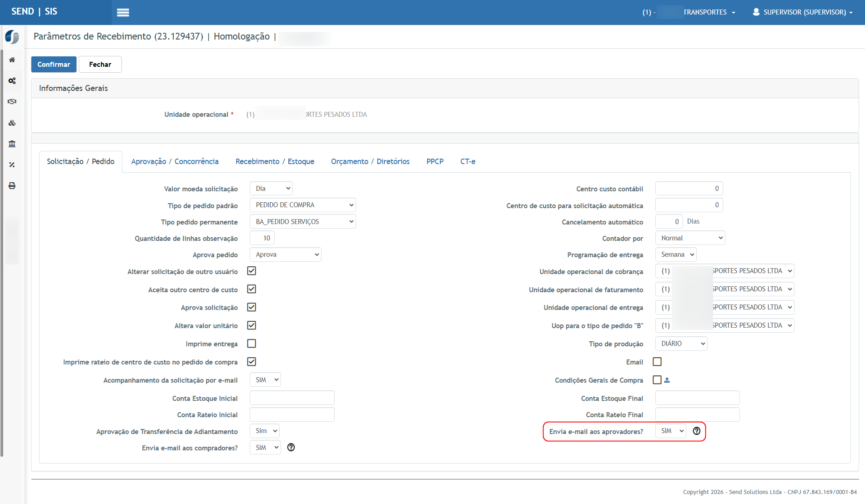Click the bank building sidebar icon

pyautogui.click(x=12, y=144)
